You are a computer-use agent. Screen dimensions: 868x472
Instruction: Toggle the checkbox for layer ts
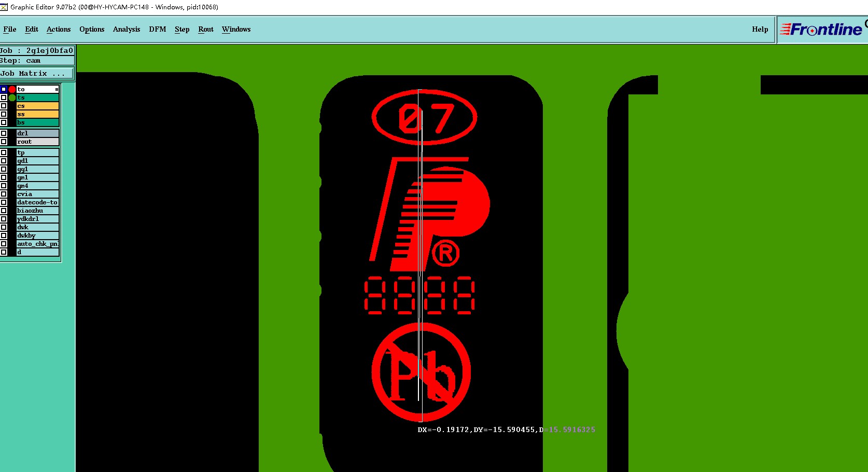(x=4, y=98)
